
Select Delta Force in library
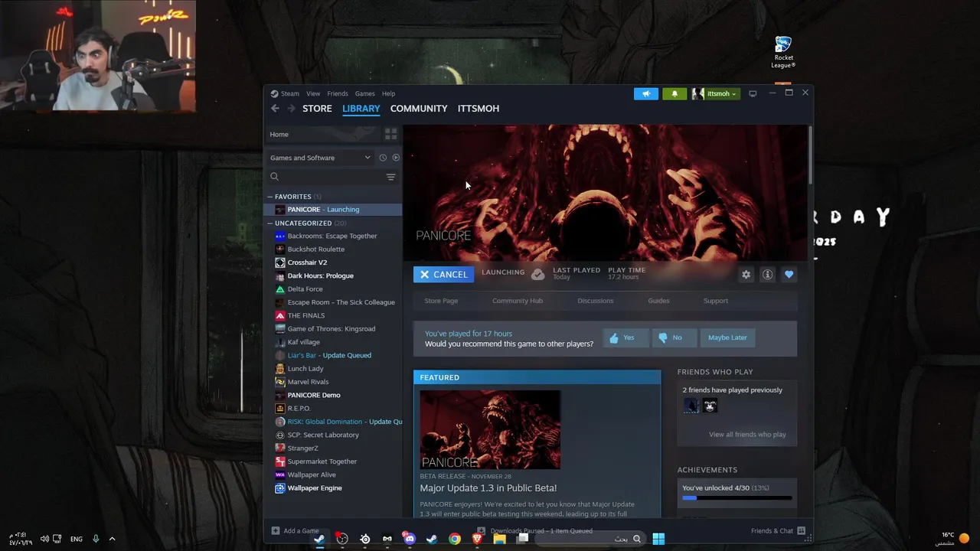point(305,289)
